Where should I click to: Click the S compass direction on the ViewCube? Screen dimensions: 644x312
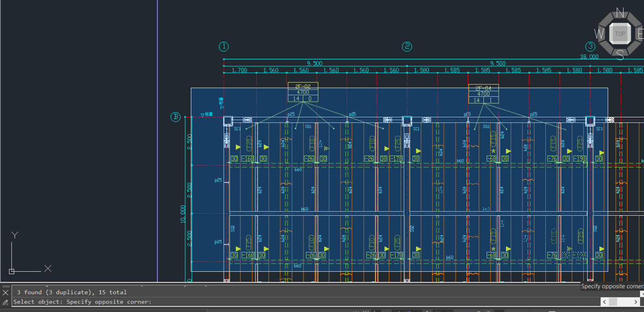click(x=620, y=55)
